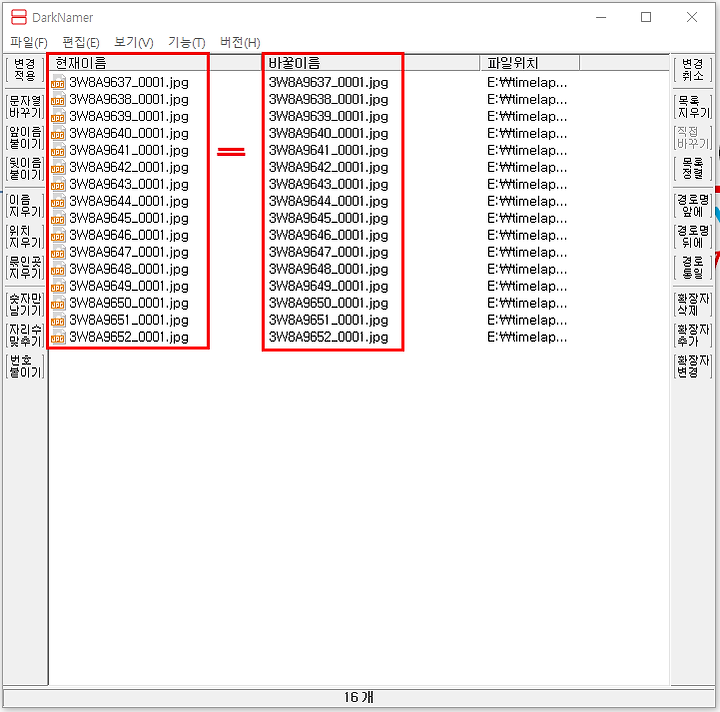The image size is (720, 712).
Task: Click the 16 개 count in status bar
Action: pyautogui.click(x=359, y=697)
